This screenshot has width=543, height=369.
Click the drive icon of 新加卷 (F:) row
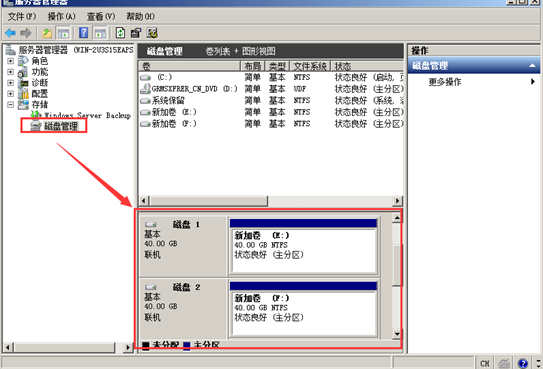click(145, 124)
